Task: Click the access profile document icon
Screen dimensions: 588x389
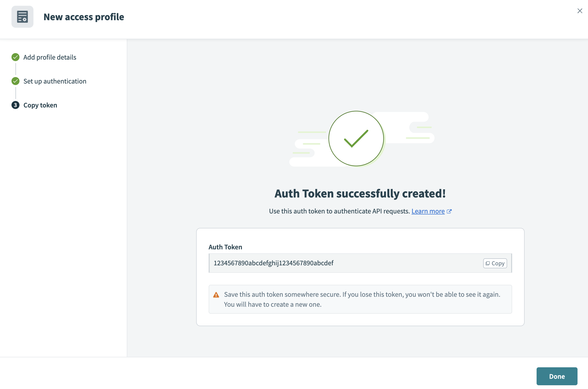Action: click(22, 16)
